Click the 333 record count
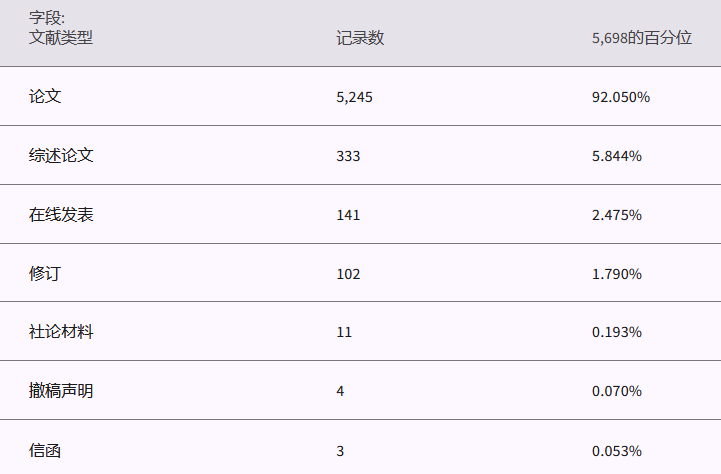 click(x=348, y=156)
